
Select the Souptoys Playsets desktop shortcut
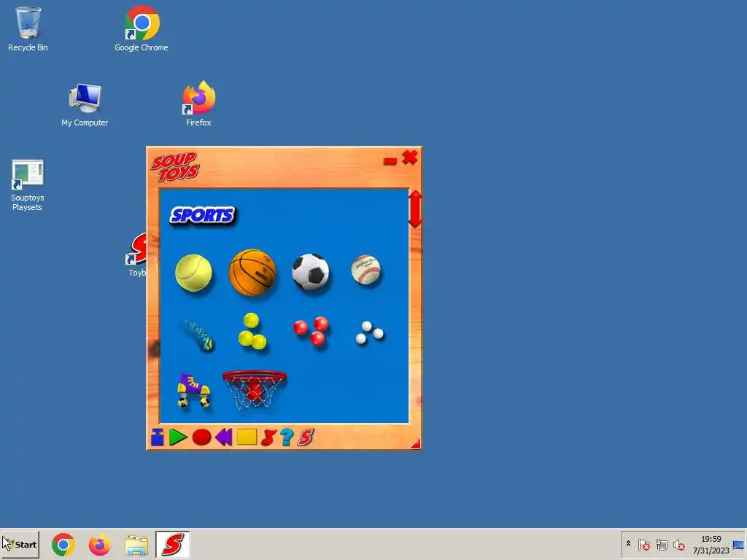click(27, 185)
